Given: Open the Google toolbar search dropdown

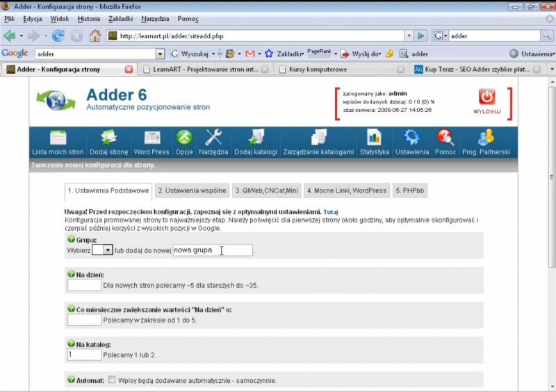Looking at the screenshot, I should tap(160, 54).
